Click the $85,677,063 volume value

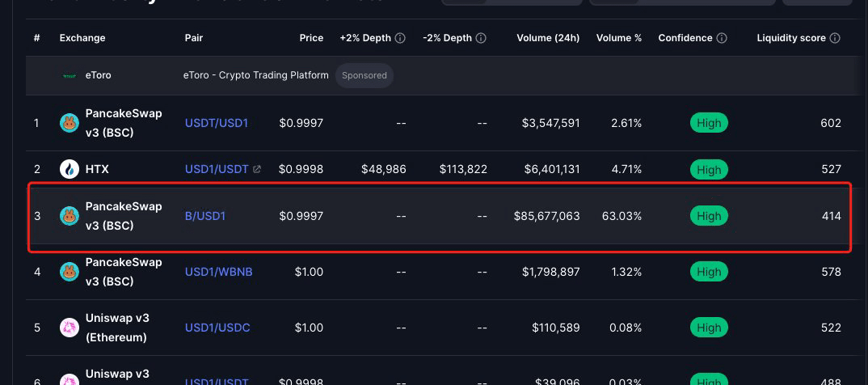(547, 215)
